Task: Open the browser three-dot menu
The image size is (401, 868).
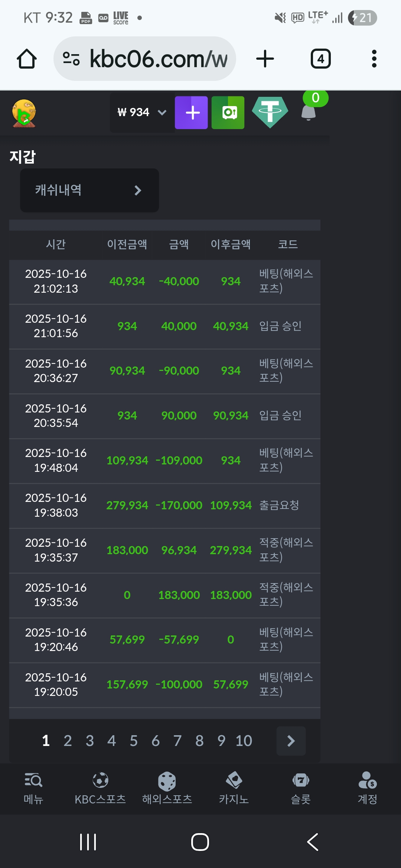Action: click(374, 59)
